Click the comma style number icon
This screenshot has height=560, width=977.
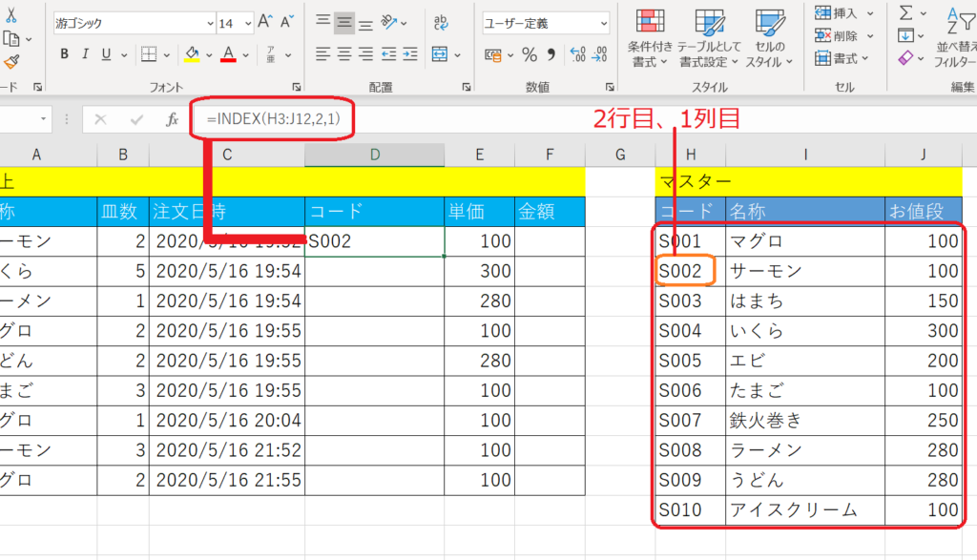[552, 54]
